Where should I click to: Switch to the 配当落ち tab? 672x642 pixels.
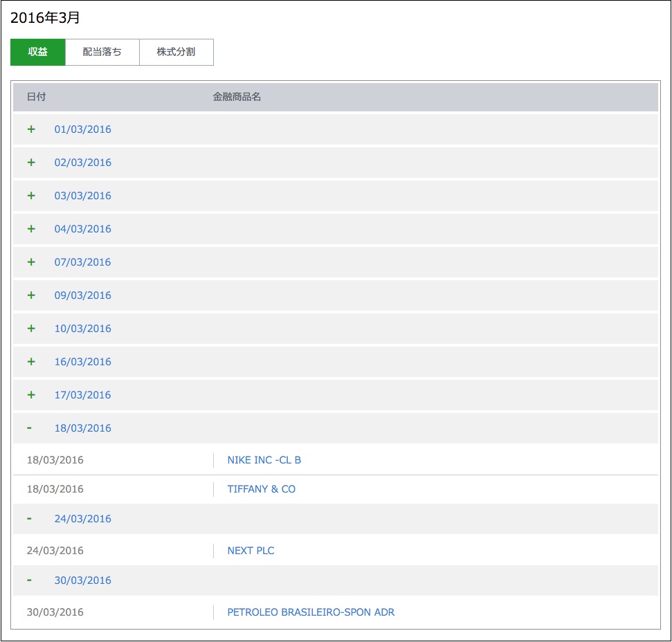102,53
